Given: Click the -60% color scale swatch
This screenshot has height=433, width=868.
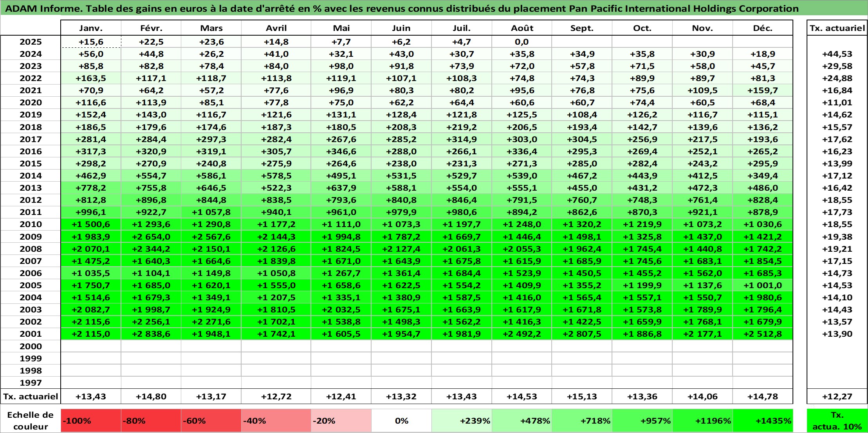Looking at the screenshot, I should point(211,421).
